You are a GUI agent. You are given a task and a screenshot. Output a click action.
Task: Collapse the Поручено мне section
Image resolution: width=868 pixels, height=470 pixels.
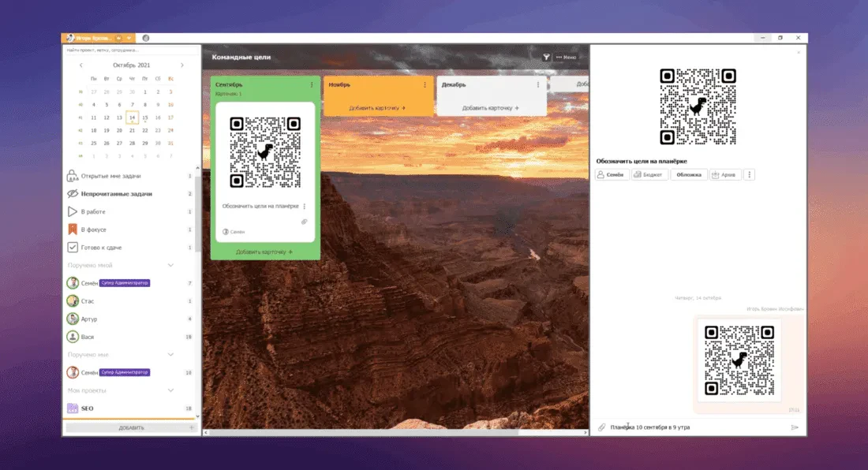[170, 354]
